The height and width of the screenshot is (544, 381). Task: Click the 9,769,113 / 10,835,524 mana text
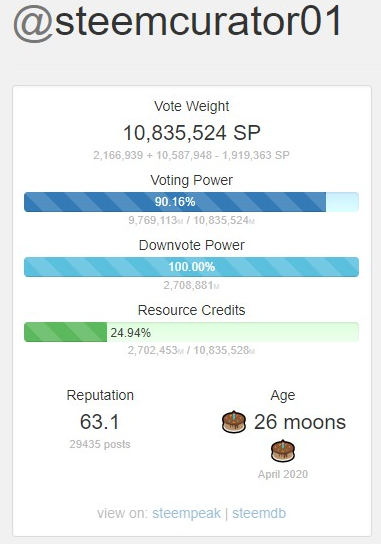pos(192,220)
